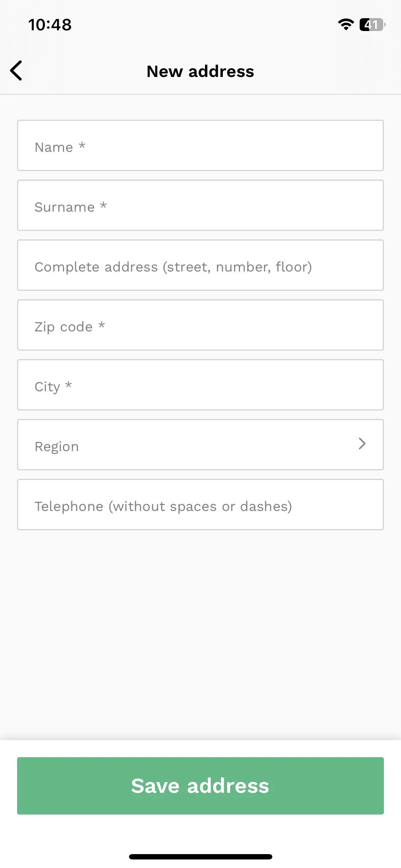Go back using the header arrow
Screen dimensions: 401x868
click(16, 71)
